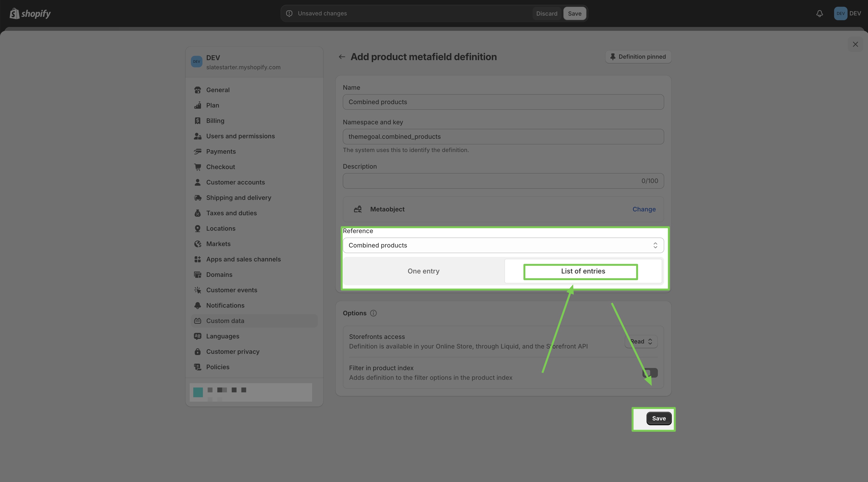868x482 pixels.
Task: Click the back arrow beside the page title
Action: [342, 57]
